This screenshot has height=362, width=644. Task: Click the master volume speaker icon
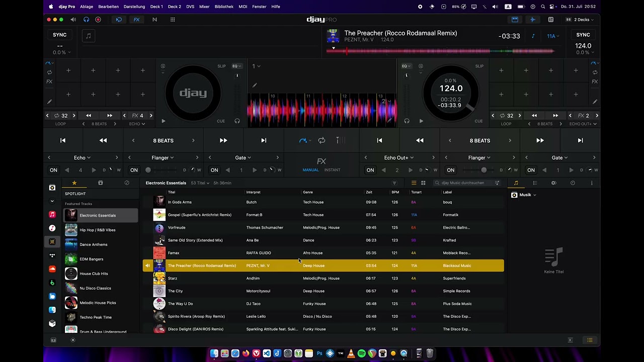pyautogui.click(x=73, y=20)
